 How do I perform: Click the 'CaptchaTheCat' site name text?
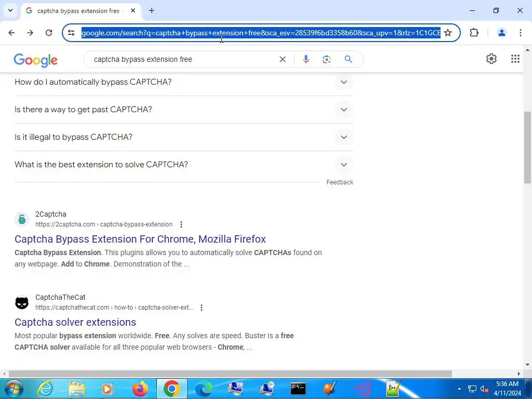[60, 297]
